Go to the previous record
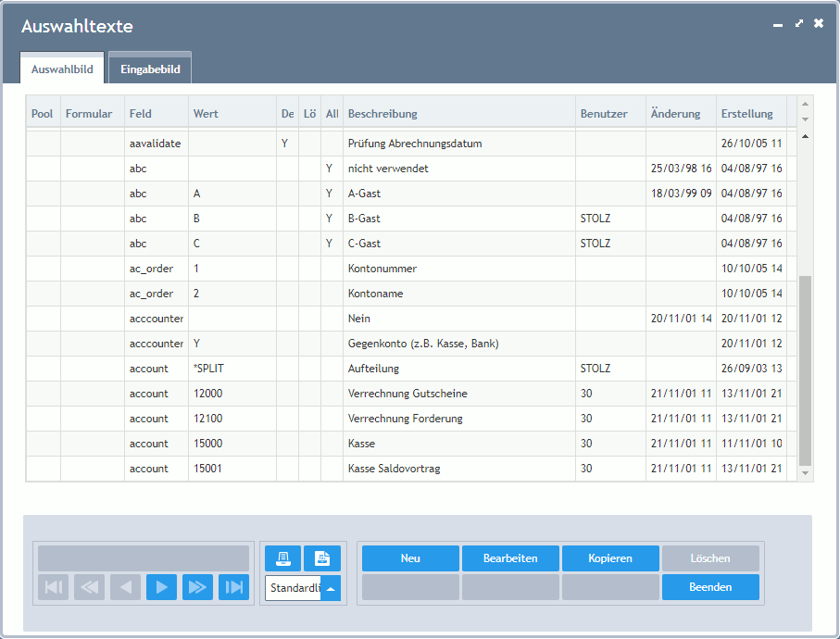This screenshot has width=840, height=639. click(x=125, y=587)
